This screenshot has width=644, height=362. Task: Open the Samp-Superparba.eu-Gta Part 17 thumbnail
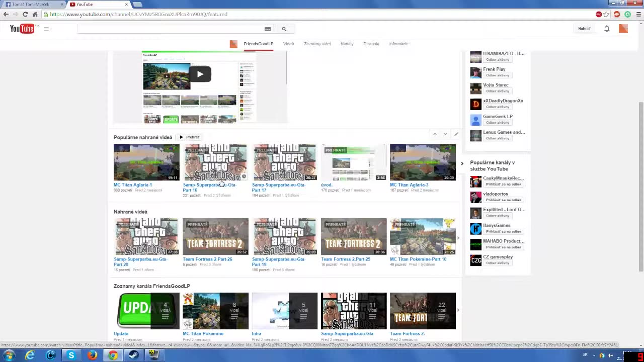pos(284,162)
